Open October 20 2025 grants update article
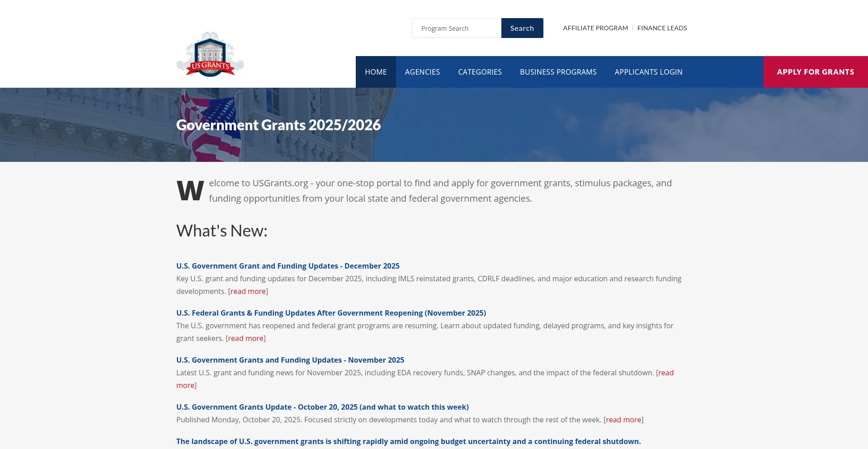The height and width of the screenshot is (449, 868). [x=322, y=407]
